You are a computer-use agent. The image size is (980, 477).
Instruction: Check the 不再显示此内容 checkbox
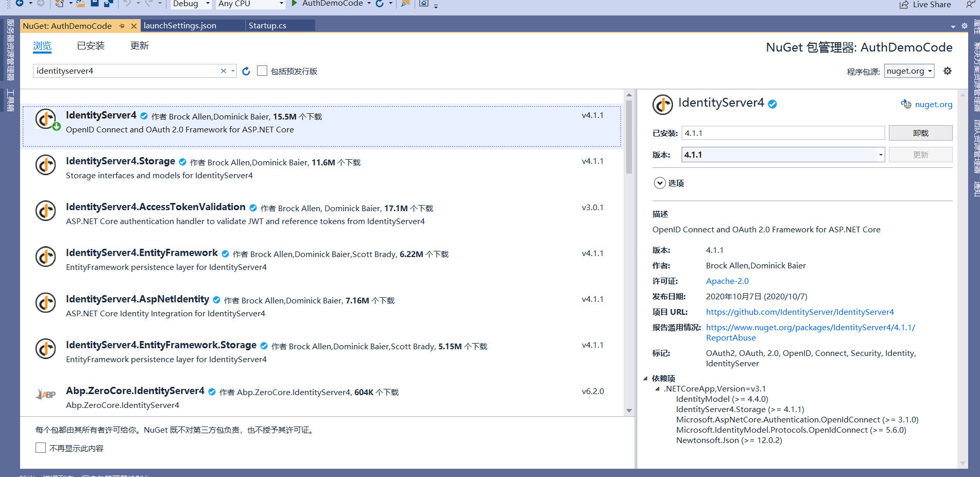[41, 448]
